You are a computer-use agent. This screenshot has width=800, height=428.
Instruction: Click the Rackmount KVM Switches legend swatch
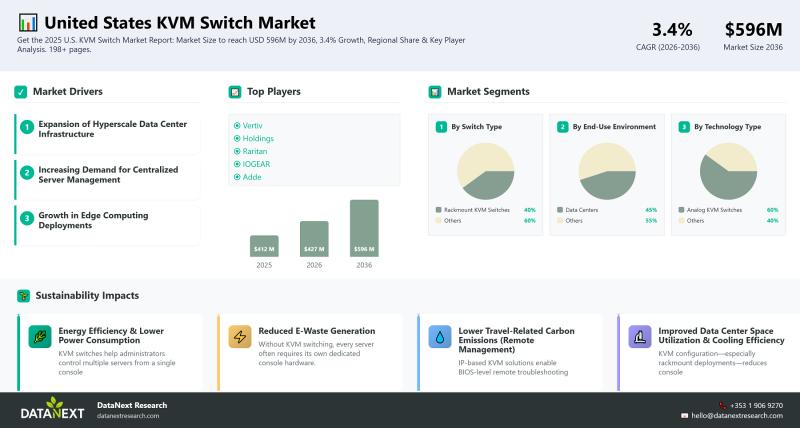pyautogui.click(x=438, y=210)
